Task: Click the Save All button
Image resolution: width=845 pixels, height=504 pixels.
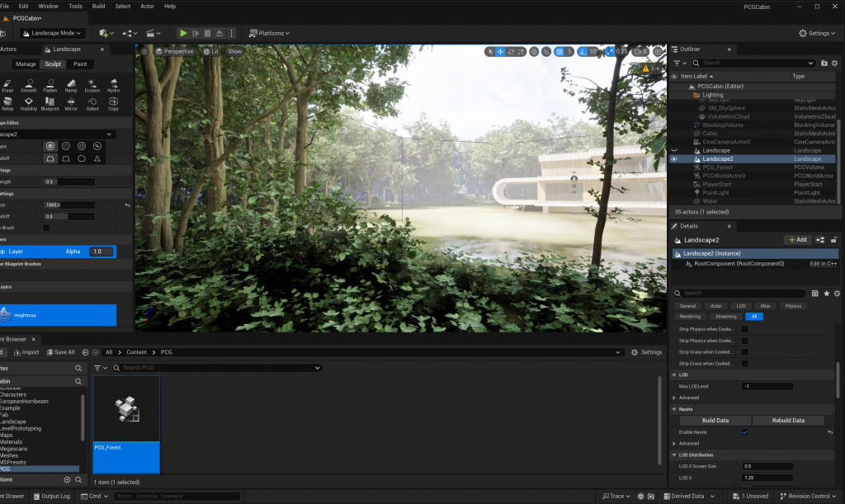Action: 59,352
